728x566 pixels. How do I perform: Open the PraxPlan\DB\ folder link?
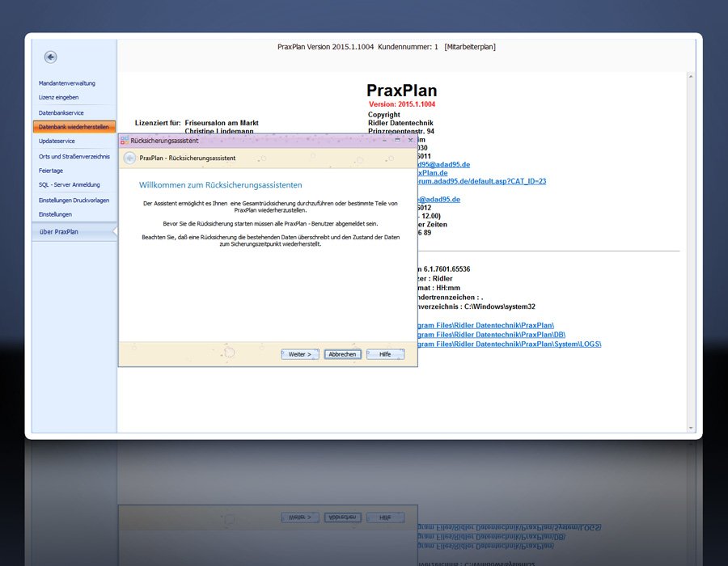point(491,335)
